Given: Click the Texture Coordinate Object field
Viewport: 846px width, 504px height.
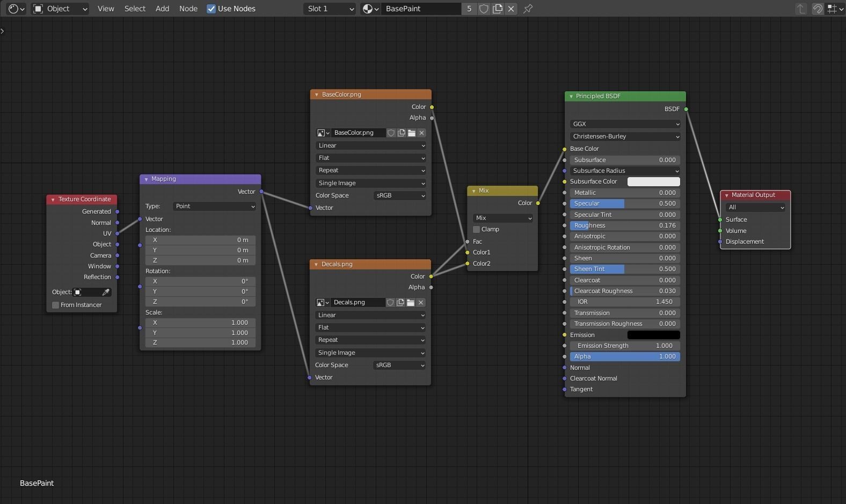Looking at the screenshot, I should (x=92, y=292).
